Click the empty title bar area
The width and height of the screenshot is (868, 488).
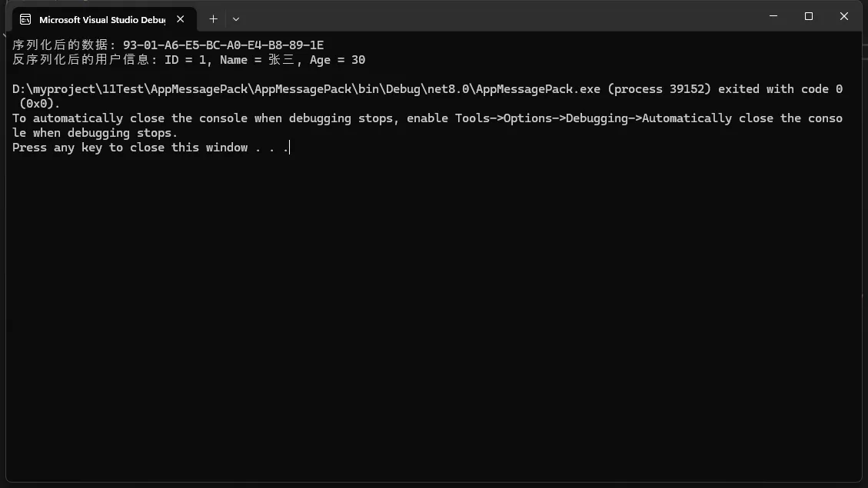(500, 17)
